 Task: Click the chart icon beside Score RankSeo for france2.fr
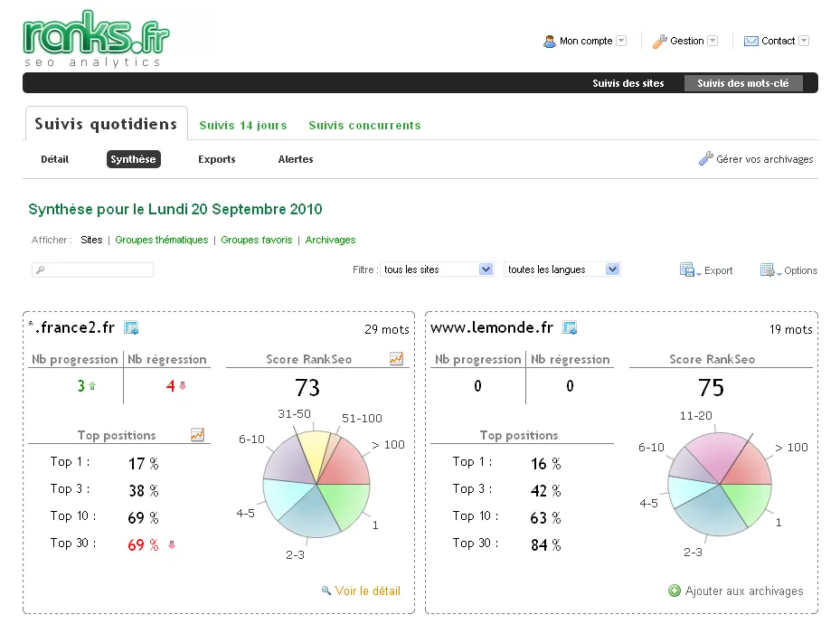click(x=396, y=359)
